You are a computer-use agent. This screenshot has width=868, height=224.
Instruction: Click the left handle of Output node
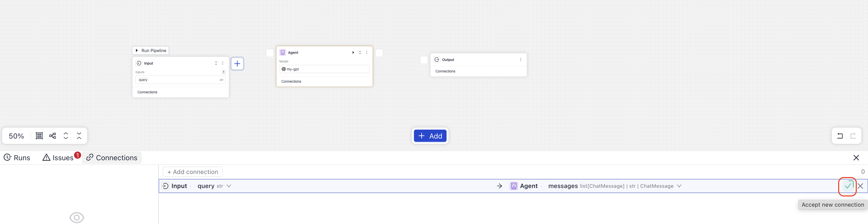pyautogui.click(x=424, y=60)
